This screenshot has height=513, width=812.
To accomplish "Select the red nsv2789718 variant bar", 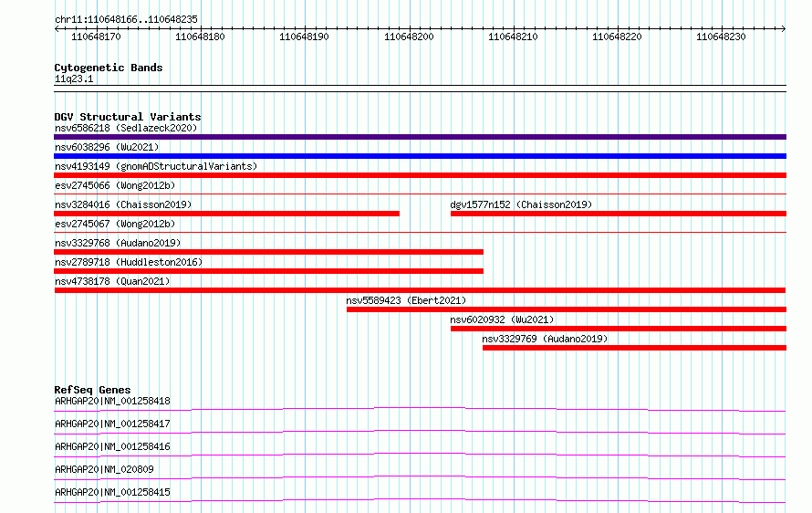I will (x=269, y=271).
